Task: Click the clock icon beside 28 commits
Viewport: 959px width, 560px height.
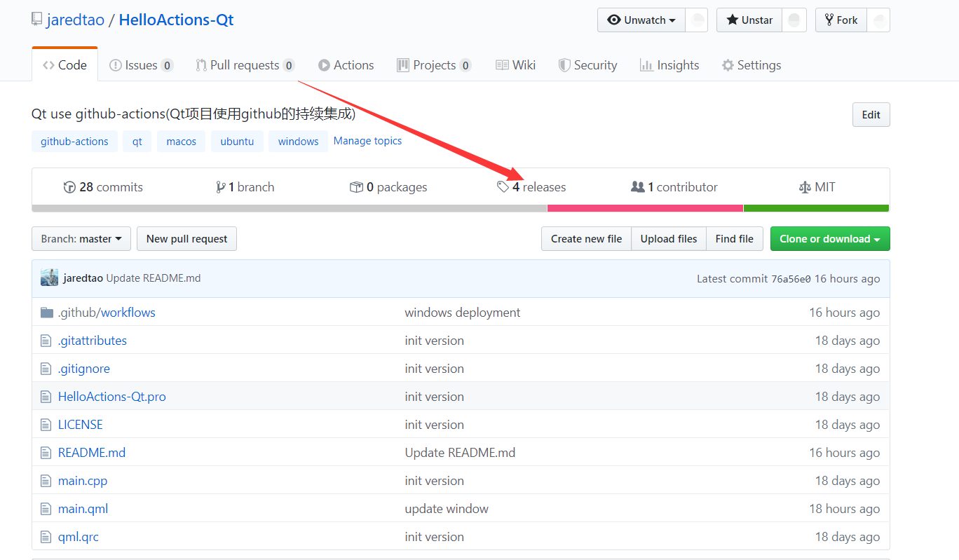Action: pyautogui.click(x=69, y=186)
